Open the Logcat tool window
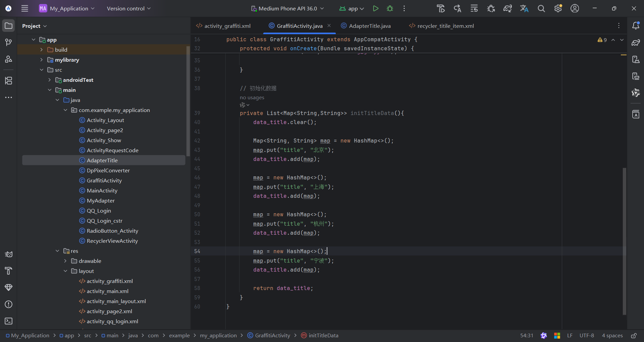The height and width of the screenshot is (342, 644). click(9, 254)
